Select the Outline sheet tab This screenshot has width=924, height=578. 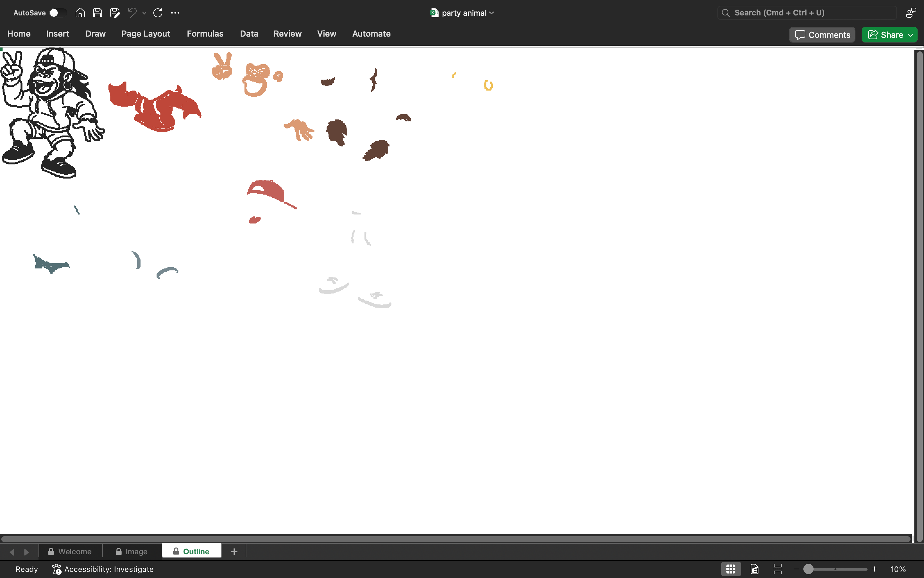[192, 551]
